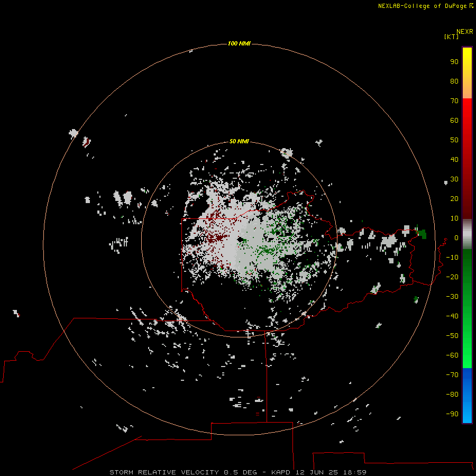Screen dimensions: 476x476
Task: Click the -70 value on the velocity scale
Action: coord(452,375)
